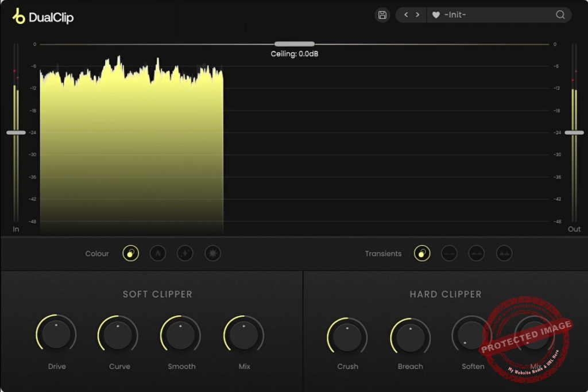Viewport: 588px width, 392px height.
Task: Click the Smooth knob
Action: (x=180, y=335)
